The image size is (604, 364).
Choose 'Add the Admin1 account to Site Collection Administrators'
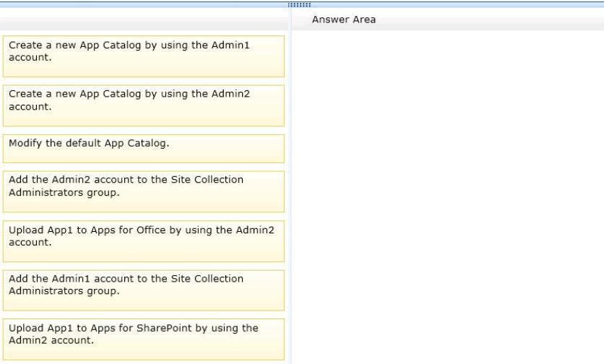[143, 290]
